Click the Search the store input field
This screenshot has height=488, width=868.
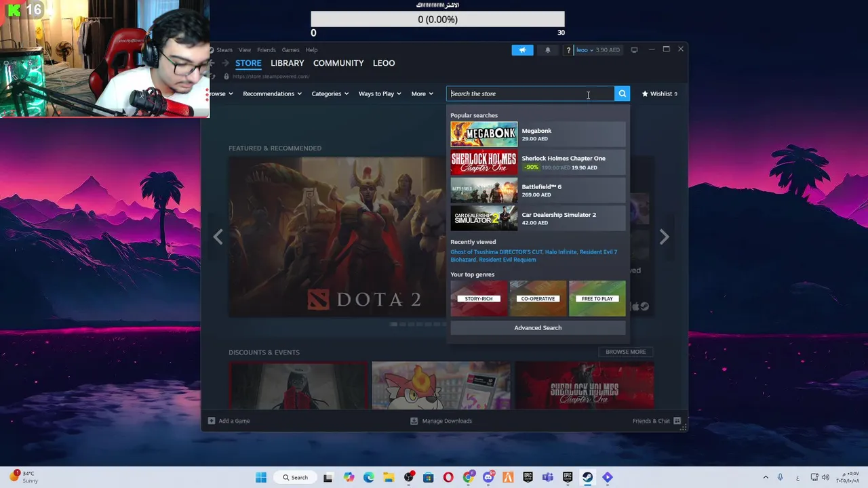(x=530, y=94)
